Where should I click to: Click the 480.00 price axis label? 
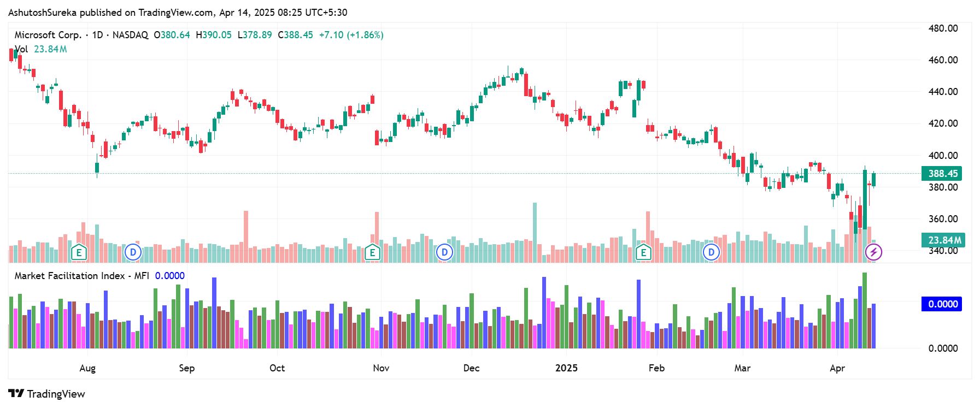click(x=943, y=28)
